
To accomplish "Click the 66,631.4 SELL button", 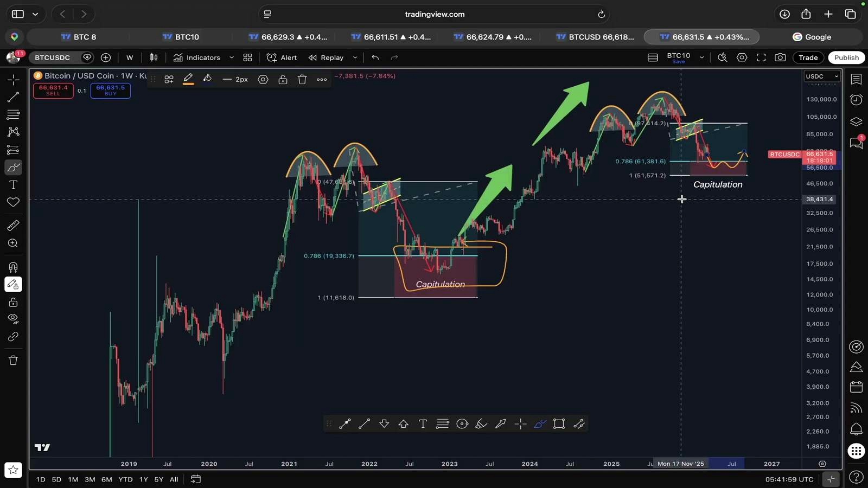I will coord(53,90).
